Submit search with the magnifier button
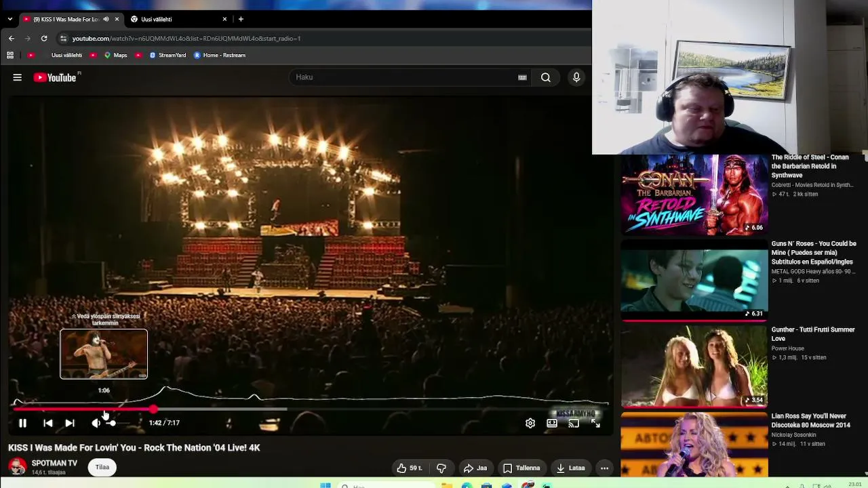The image size is (868, 488). point(546,77)
